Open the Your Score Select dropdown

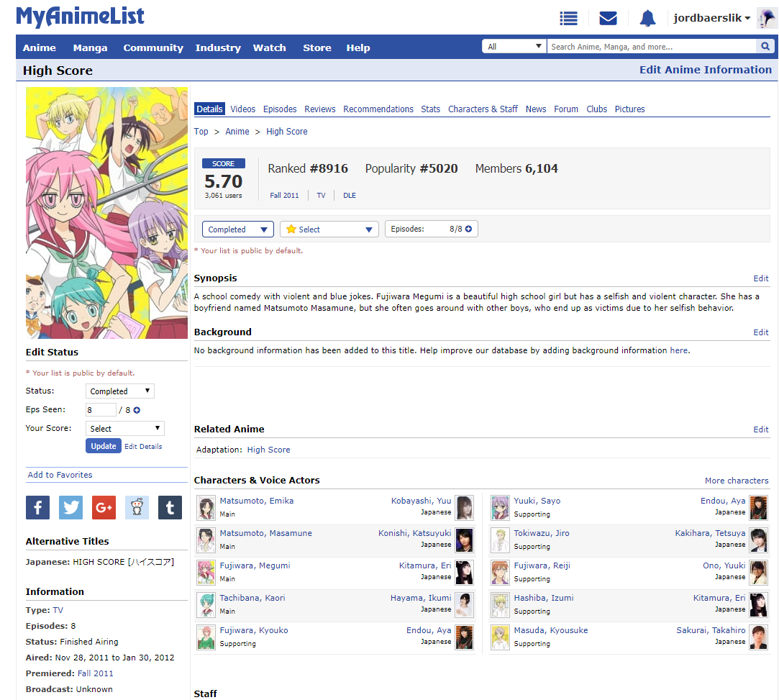(x=124, y=428)
